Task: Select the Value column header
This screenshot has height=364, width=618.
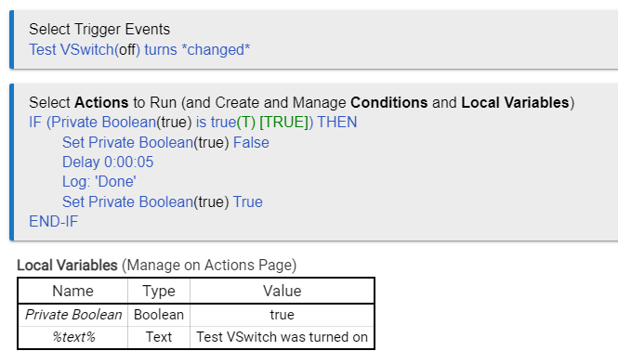Action: click(283, 291)
